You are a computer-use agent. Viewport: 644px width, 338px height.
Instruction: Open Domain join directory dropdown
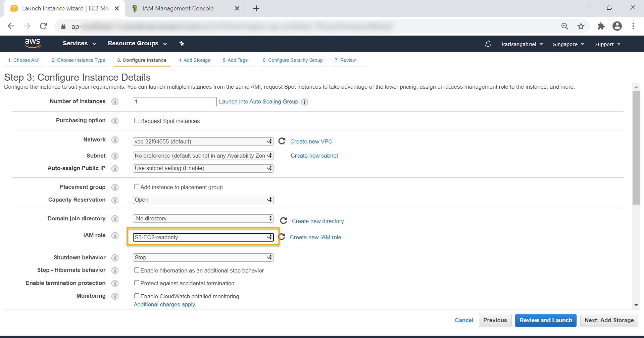pos(203,218)
